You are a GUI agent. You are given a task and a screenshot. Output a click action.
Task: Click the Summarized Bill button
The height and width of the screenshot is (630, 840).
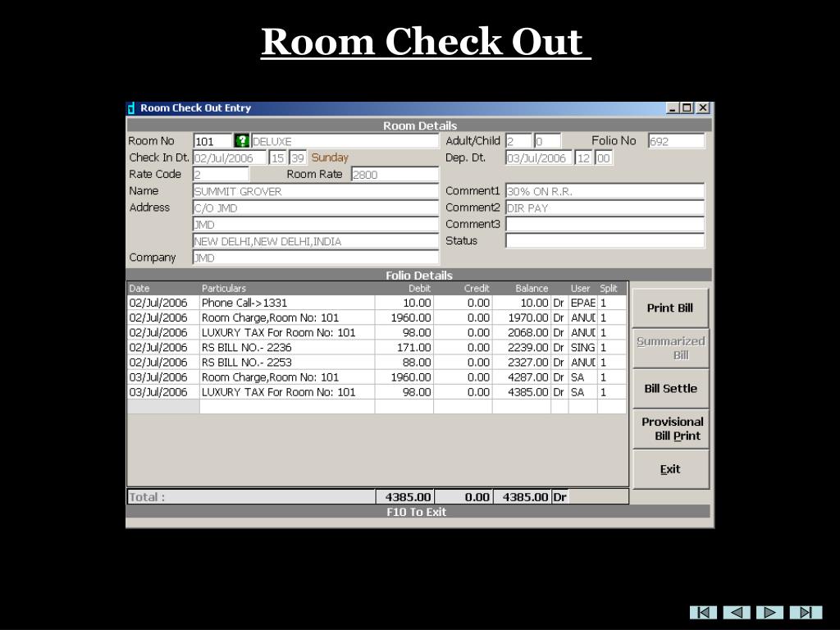point(670,348)
